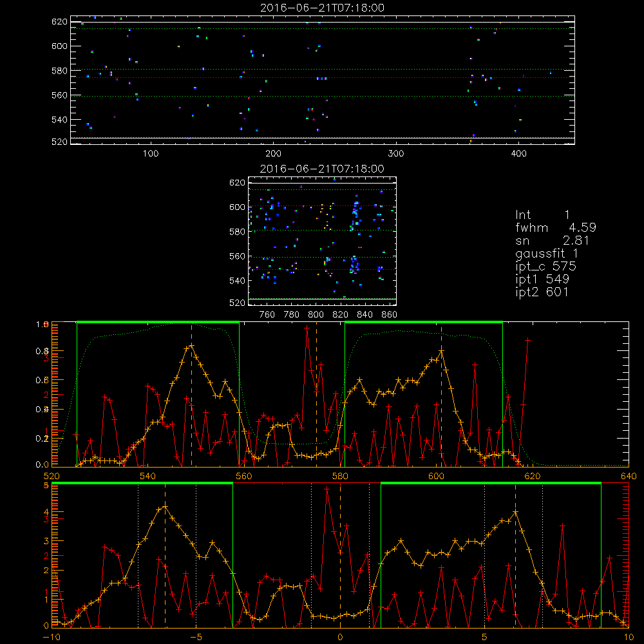Click the -5 x-axis label of bottom plot
The height and width of the screenshot is (644, 644).
196,637
